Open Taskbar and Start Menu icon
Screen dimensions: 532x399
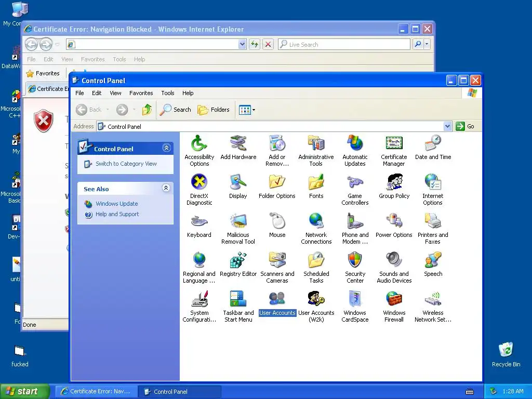point(238,307)
